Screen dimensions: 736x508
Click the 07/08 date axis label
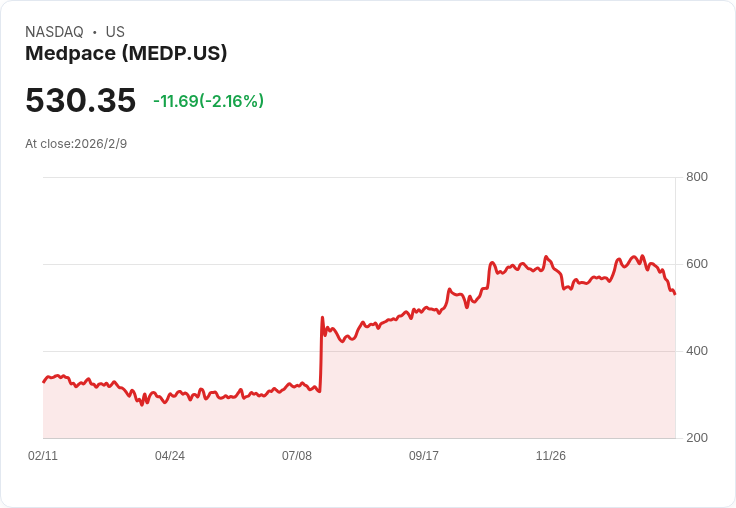[x=297, y=456]
